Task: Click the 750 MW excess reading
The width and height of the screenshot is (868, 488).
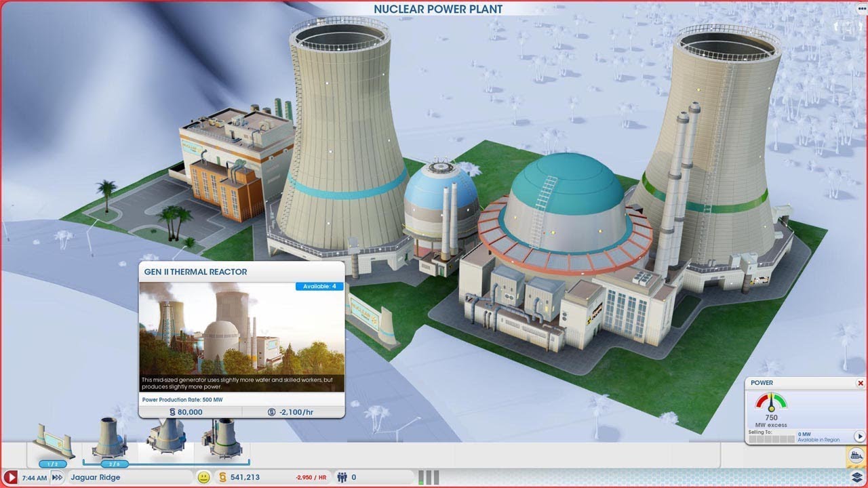Action: [772, 421]
